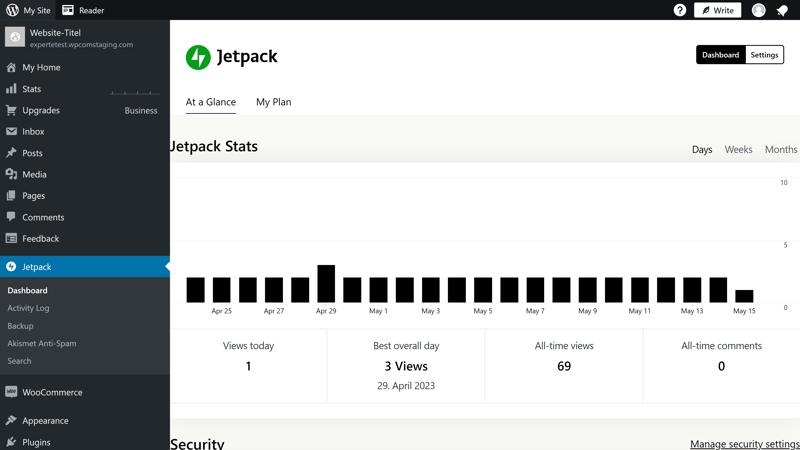Open the notifications bell icon
Image resolution: width=800 pixels, height=450 pixels.
(782, 10)
